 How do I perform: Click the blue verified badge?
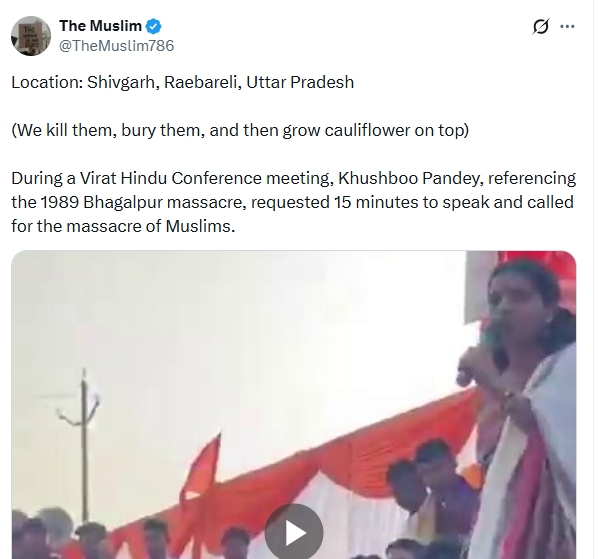153,26
